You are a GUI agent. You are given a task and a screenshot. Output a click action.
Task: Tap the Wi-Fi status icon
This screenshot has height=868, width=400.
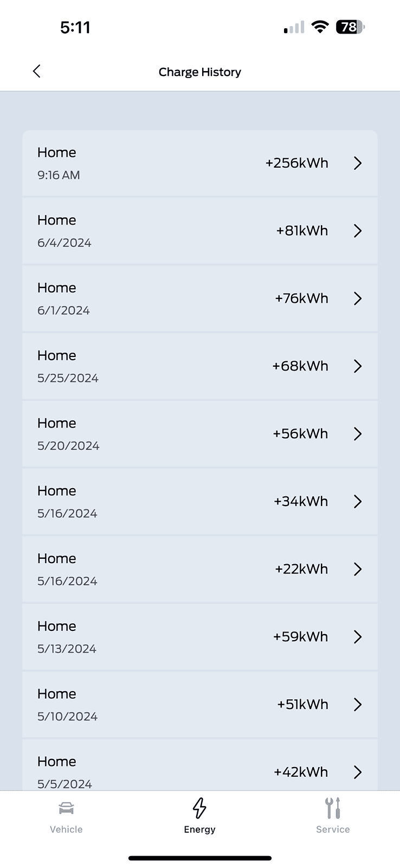pos(320,27)
